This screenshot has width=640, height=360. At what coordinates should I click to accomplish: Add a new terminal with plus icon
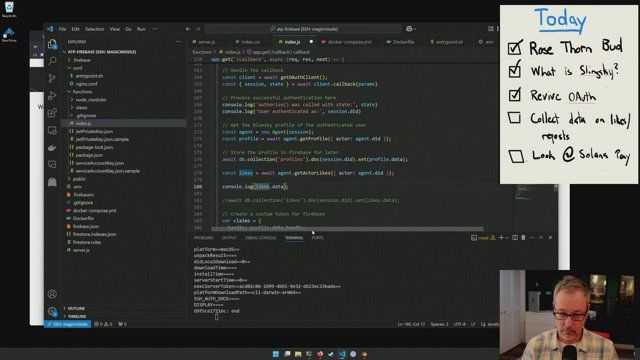(501, 238)
